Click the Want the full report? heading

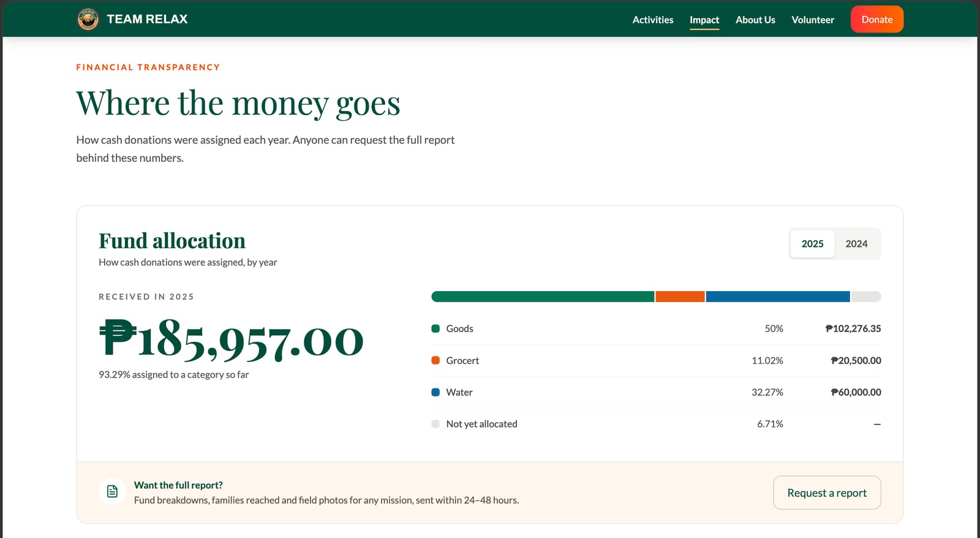point(178,485)
